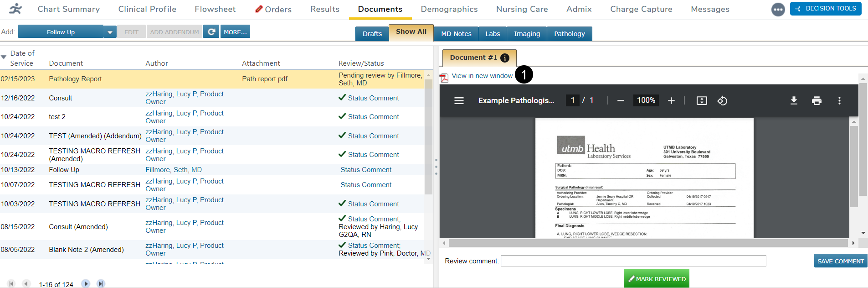Click the refresh documents icon button
868x288 pixels.
tap(211, 32)
